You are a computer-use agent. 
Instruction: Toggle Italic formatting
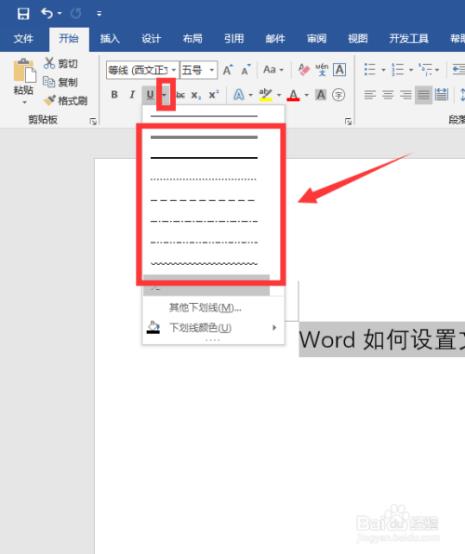tap(132, 95)
